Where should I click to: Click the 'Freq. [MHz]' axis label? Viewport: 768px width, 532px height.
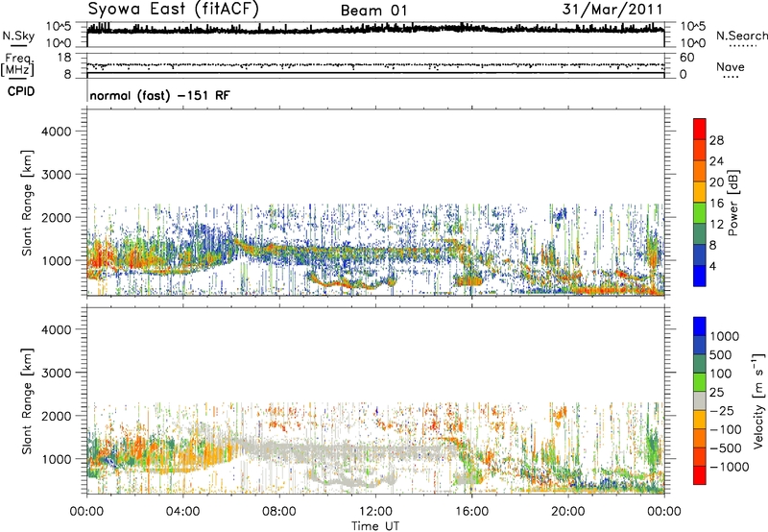(17, 65)
